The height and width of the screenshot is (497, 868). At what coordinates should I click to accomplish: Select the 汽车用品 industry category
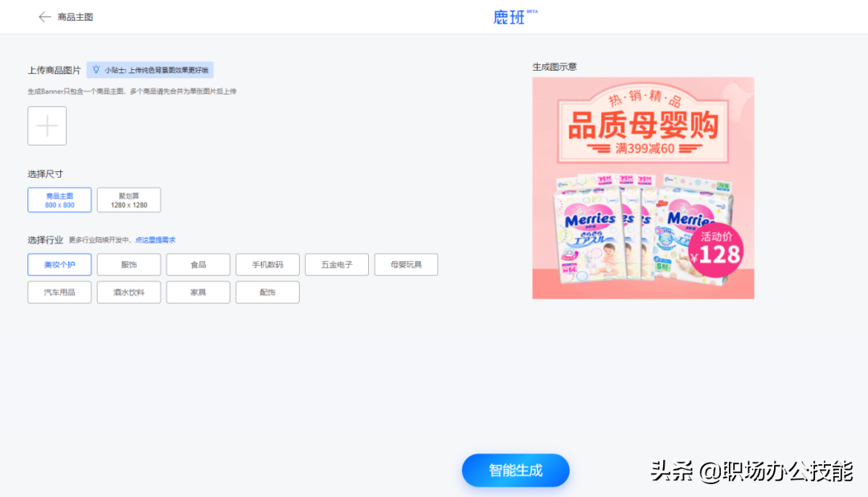[x=59, y=292]
